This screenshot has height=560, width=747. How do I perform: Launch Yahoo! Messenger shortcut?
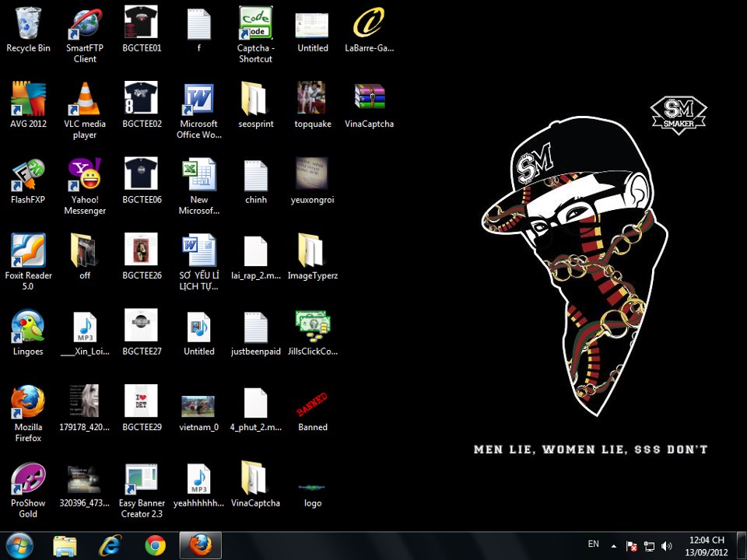[x=85, y=174]
